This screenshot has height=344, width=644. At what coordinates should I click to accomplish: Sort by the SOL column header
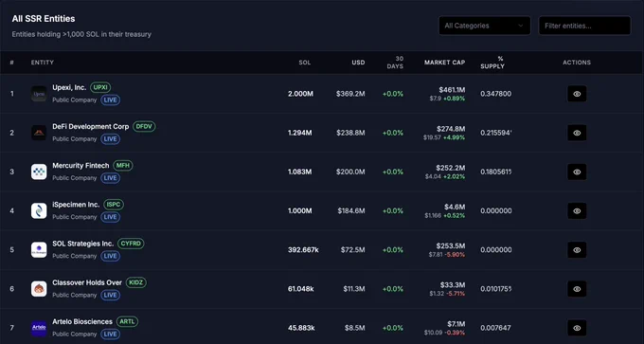point(305,63)
